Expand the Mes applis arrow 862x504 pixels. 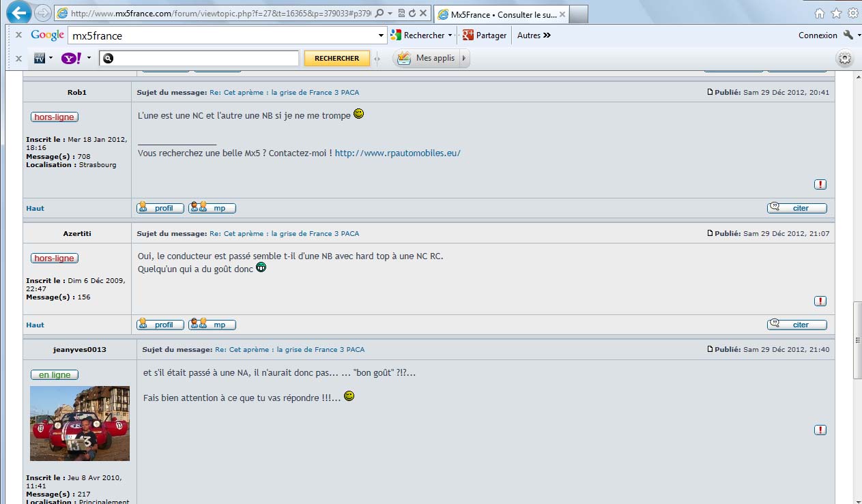click(464, 58)
